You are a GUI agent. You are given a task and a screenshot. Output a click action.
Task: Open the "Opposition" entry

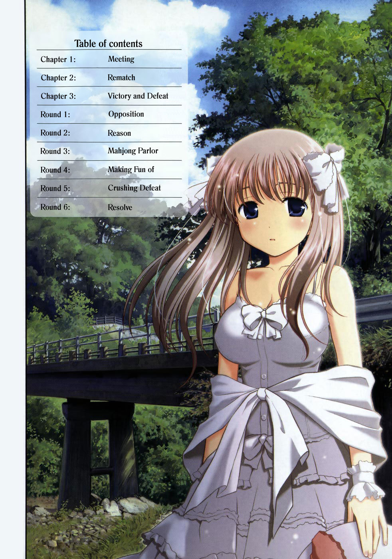click(126, 114)
